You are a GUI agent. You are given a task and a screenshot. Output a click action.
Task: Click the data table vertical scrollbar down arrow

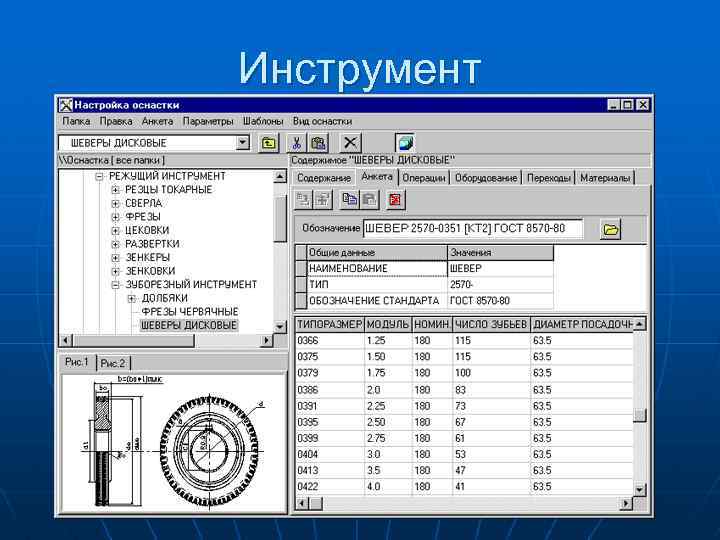639,489
